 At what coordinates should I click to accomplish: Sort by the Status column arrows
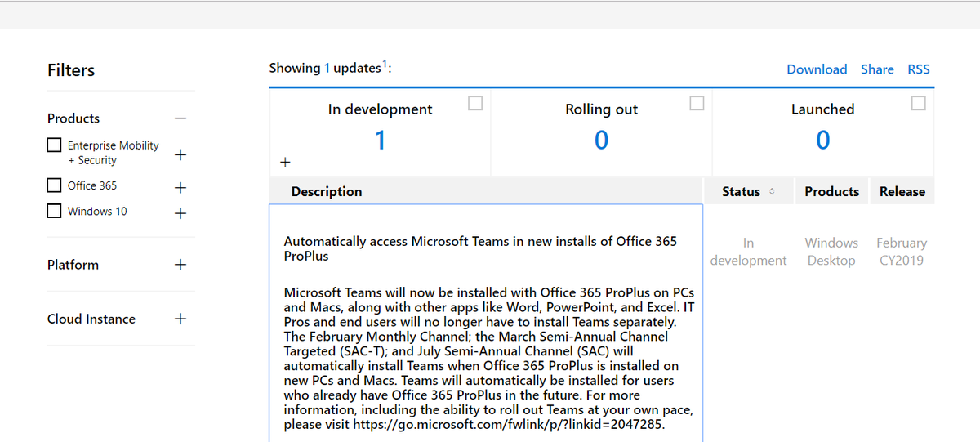click(772, 192)
